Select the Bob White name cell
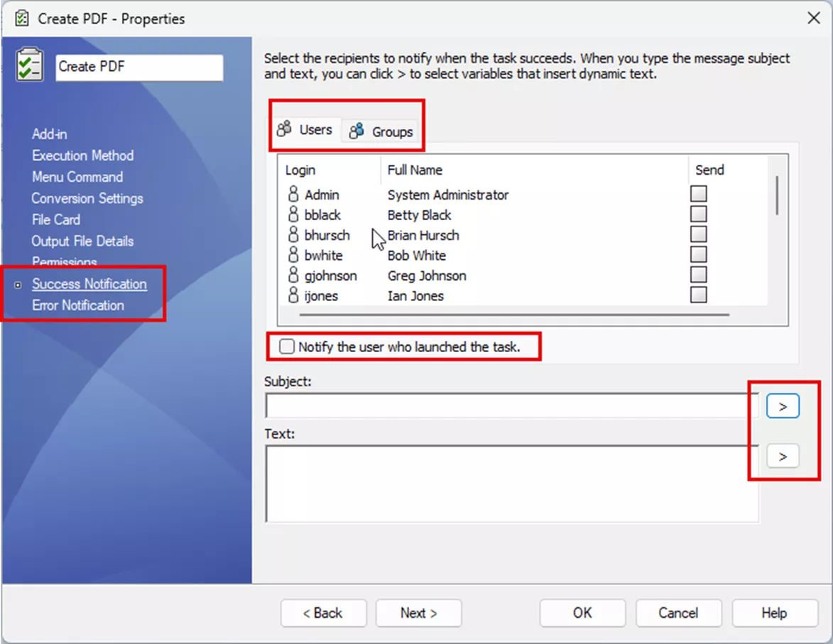Viewport: 833px width, 644px height. pyautogui.click(x=416, y=255)
